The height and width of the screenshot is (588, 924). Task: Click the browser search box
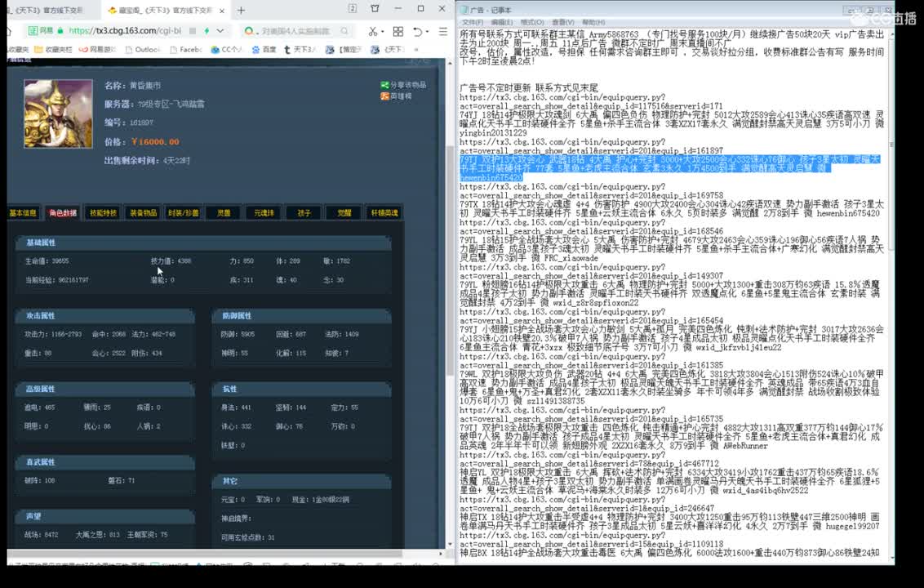coord(298,31)
